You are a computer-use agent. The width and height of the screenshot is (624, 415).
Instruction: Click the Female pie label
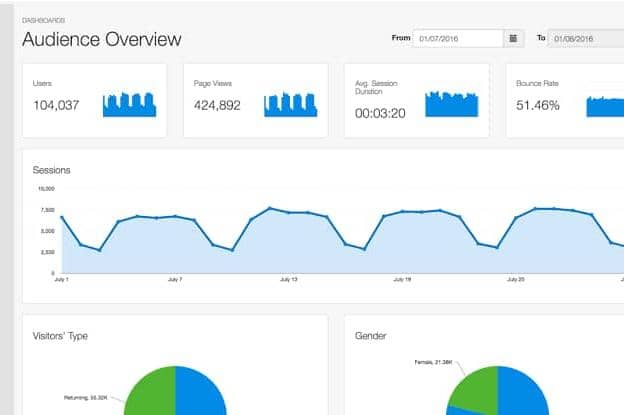[433, 362]
